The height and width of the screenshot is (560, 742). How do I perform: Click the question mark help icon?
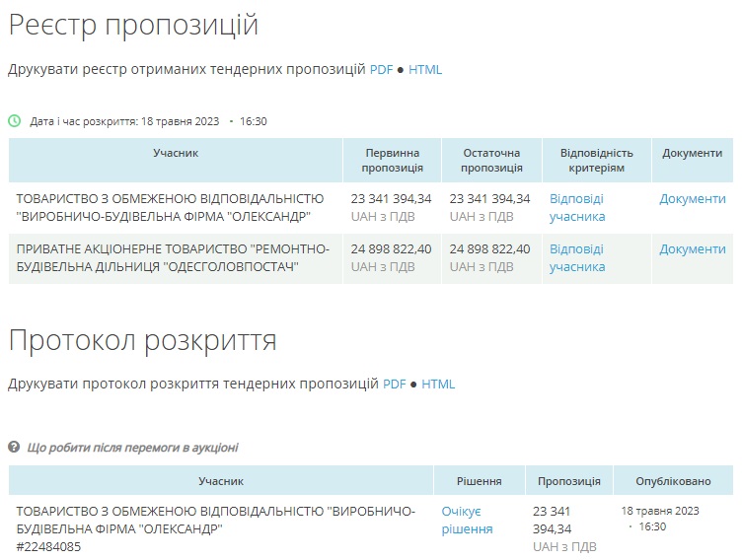[15, 448]
